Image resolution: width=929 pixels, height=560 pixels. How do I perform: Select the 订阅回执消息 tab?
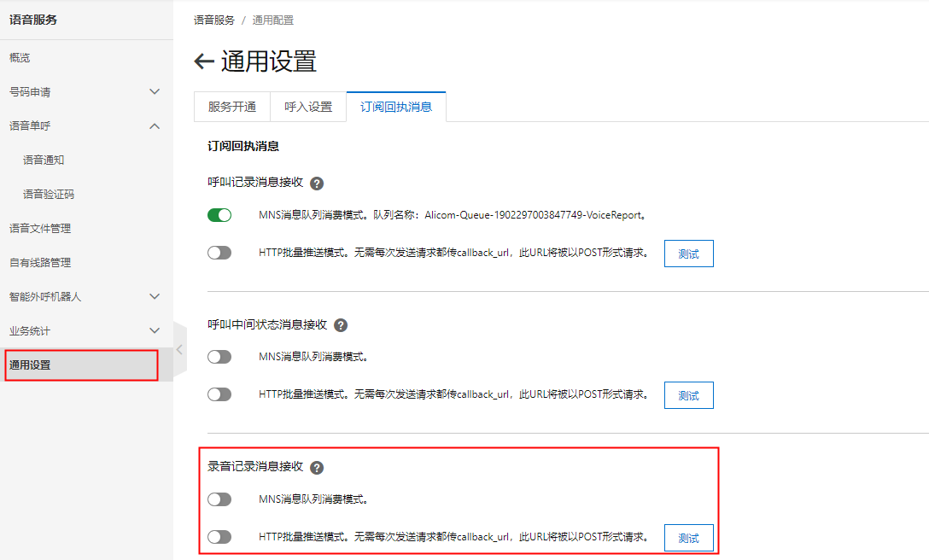click(396, 108)
